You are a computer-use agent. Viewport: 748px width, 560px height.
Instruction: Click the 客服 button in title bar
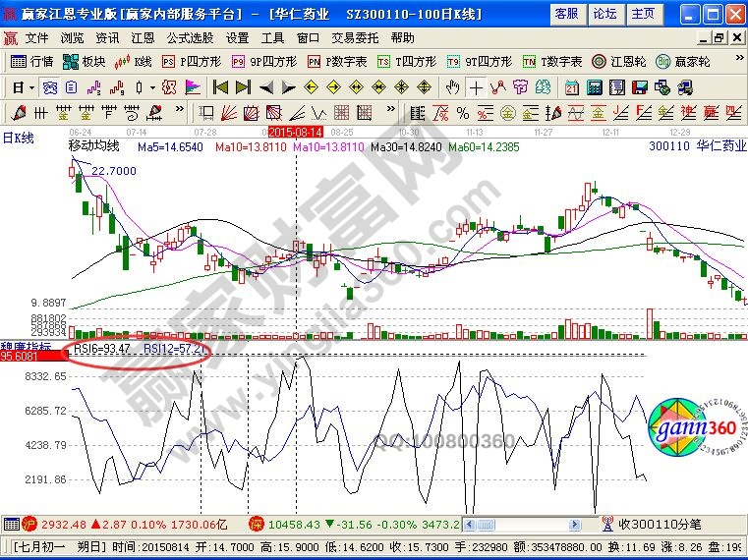(x=567, y=14)
